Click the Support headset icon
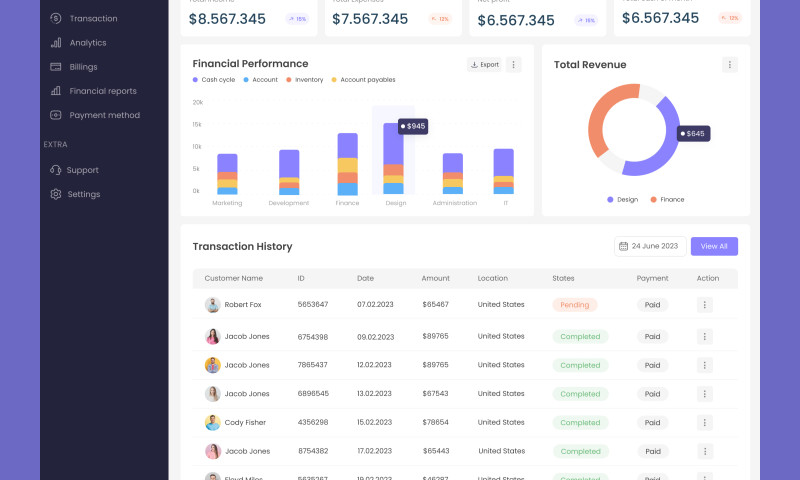 tap(56, 170)
